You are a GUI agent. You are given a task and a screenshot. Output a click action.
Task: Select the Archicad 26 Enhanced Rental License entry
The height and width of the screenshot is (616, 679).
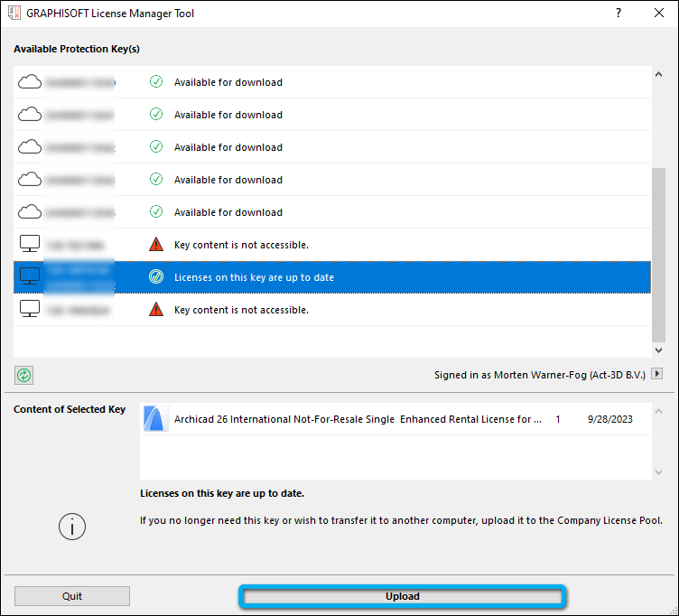(357, 419)
